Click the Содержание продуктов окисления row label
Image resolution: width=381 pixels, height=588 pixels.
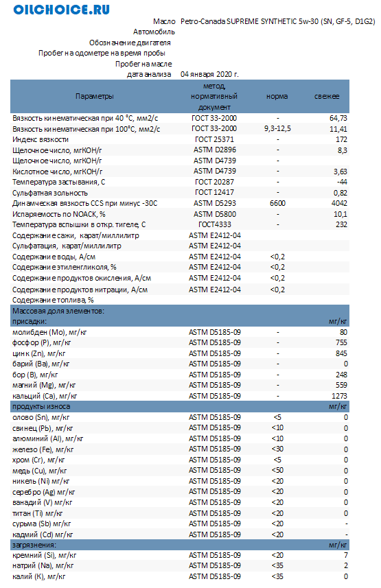[x=82, y=279]
